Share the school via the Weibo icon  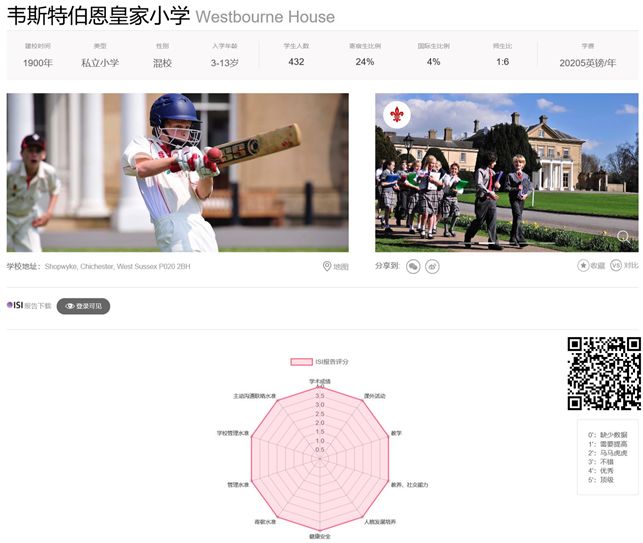tap(432, 267)
